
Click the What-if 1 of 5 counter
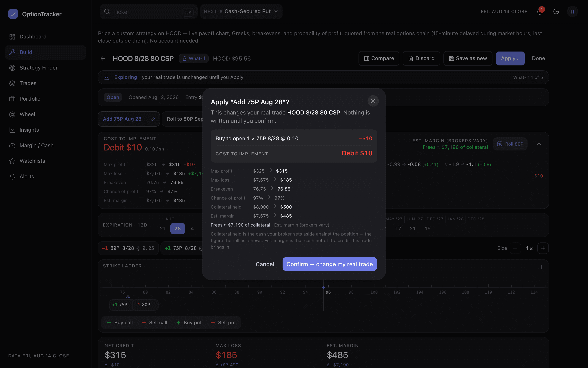(528, 77)
